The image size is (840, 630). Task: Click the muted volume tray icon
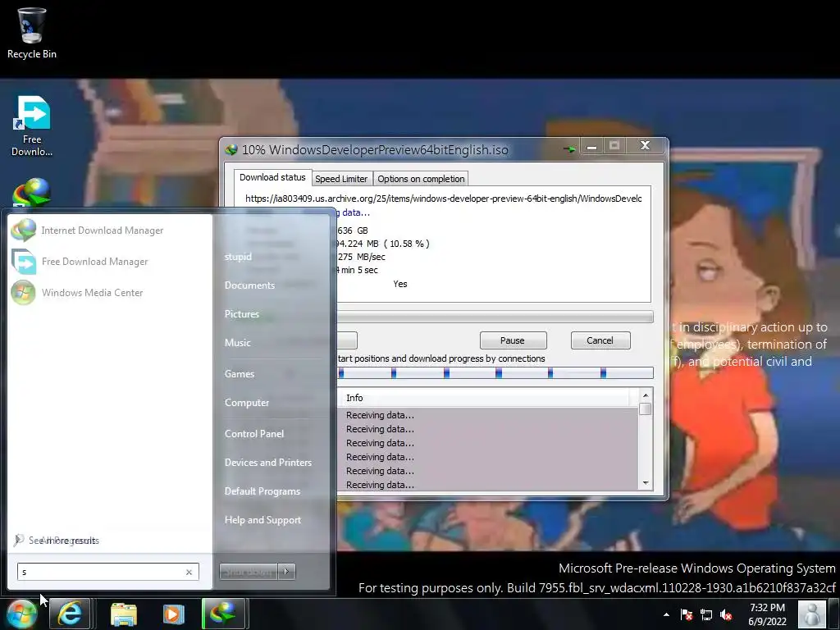727,614
